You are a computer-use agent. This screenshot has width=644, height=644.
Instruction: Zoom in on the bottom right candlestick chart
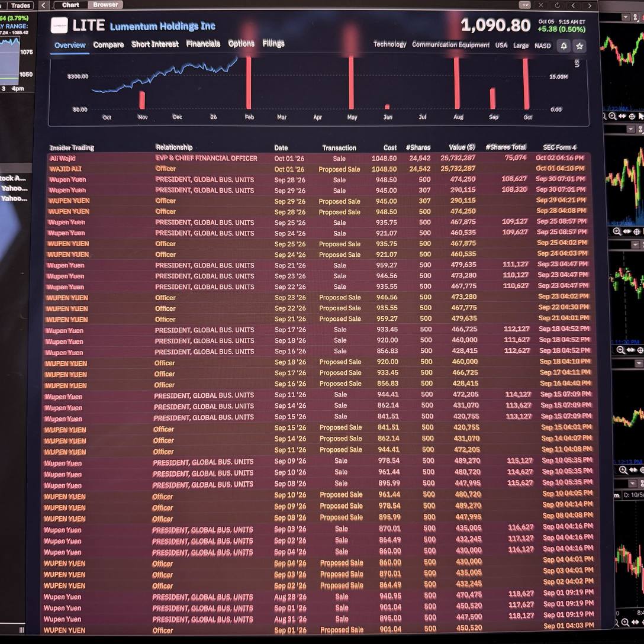pyautogui.click(x=625, y=623)
